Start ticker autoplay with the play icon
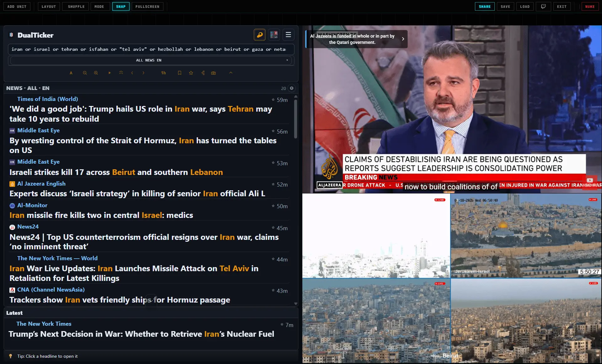 [109, 73]
